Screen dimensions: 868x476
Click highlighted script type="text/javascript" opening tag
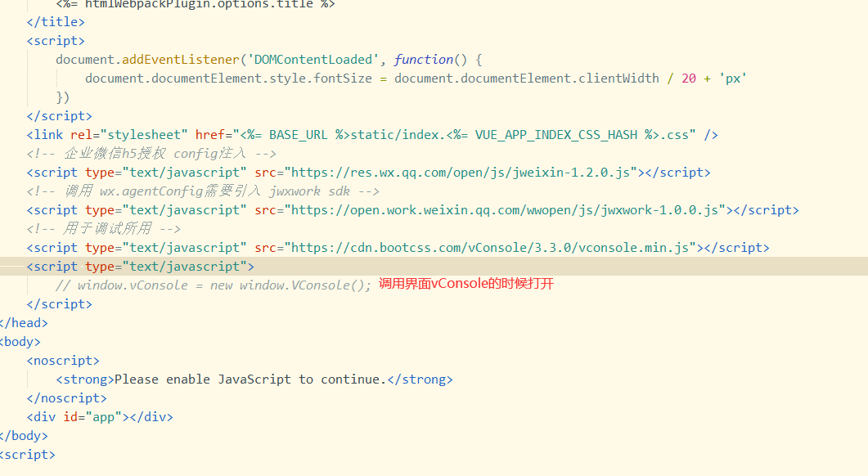tap(141, 267)
